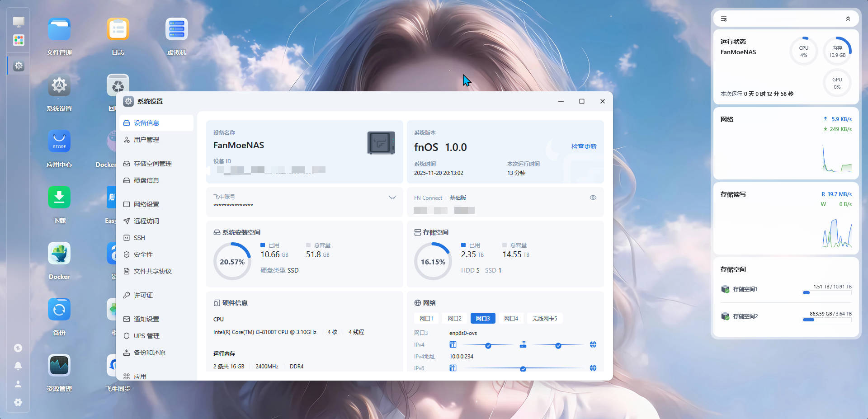Viewport: 868px width, 419px height.
Task: Switch to the 无线网卡5 tab
Action: pos(544,319)
